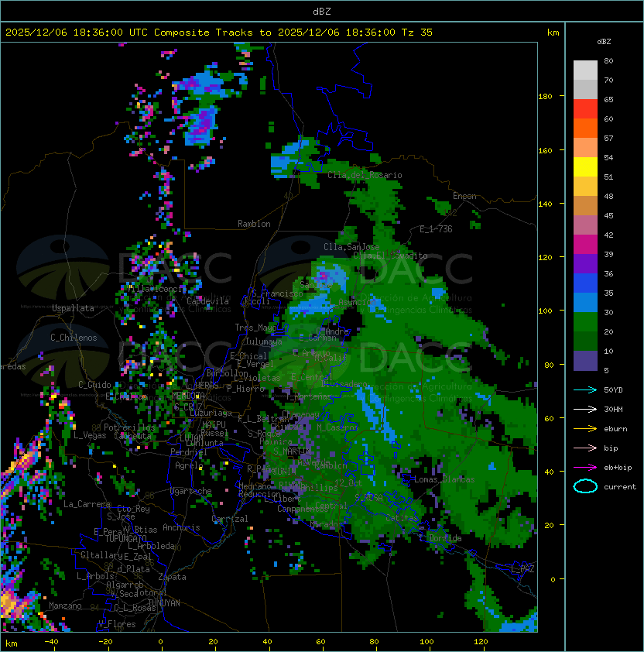Click the dBZ title at top

click(x=322, y=12)
